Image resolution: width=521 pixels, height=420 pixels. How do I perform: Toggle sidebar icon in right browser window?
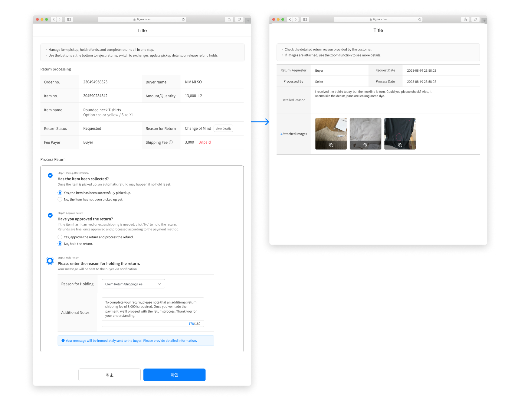(x=305, y=19)
